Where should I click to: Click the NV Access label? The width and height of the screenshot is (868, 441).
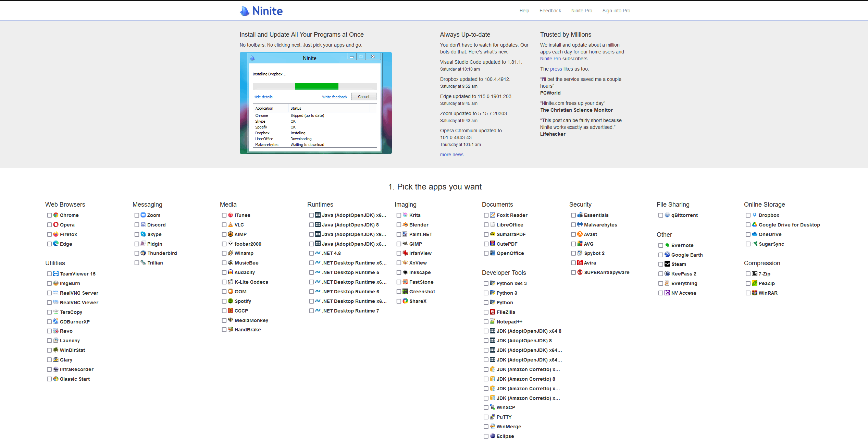coord(684,293)
